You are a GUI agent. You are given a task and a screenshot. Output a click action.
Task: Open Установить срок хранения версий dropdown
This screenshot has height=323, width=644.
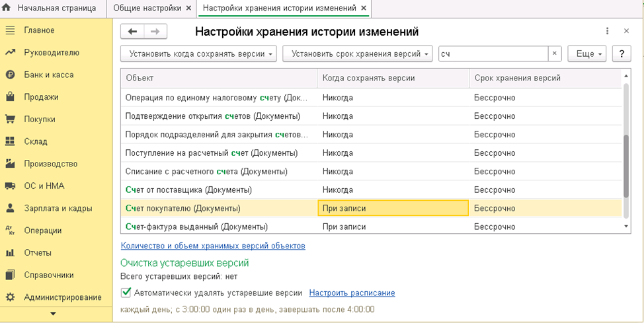point(358,54)
